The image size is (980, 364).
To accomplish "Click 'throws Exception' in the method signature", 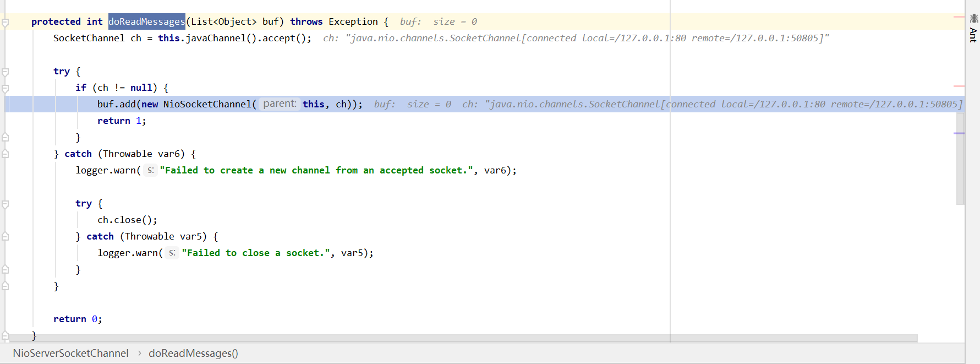I will coord(334,21).
